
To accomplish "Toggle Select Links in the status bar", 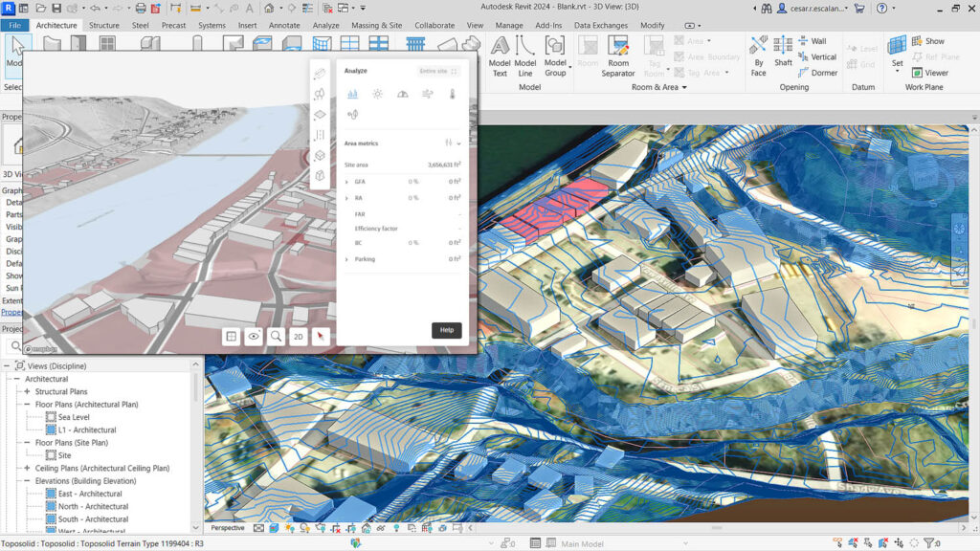I will coord(837,541).
